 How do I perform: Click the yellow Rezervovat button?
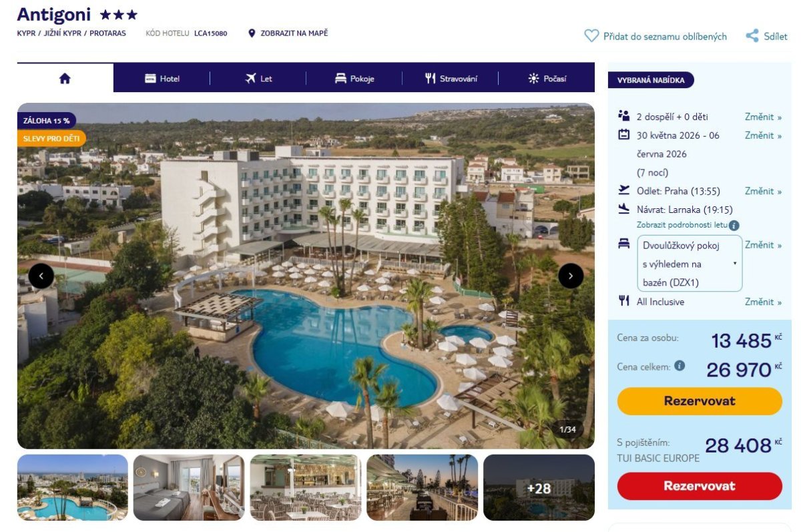[x=700, y=401]
